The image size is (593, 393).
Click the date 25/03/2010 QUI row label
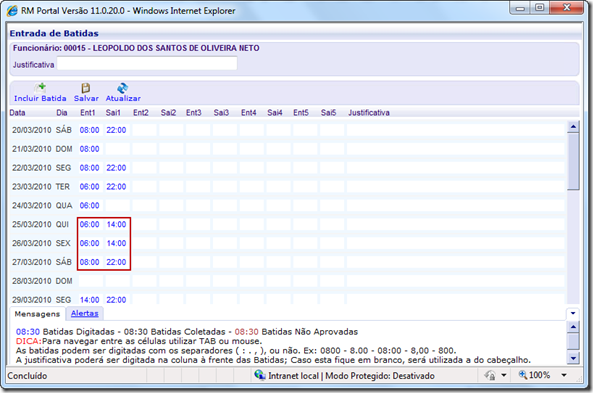[x=40, y=225]
